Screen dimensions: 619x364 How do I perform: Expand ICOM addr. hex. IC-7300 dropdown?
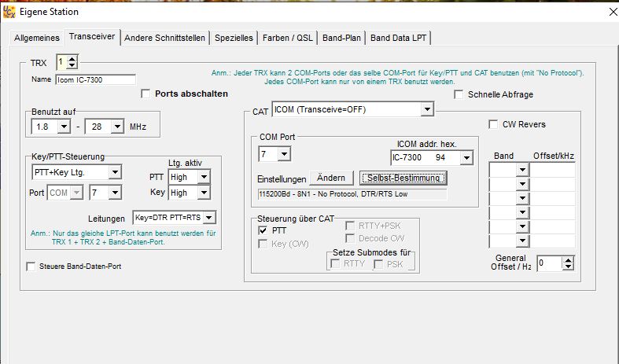coord(466,158)
